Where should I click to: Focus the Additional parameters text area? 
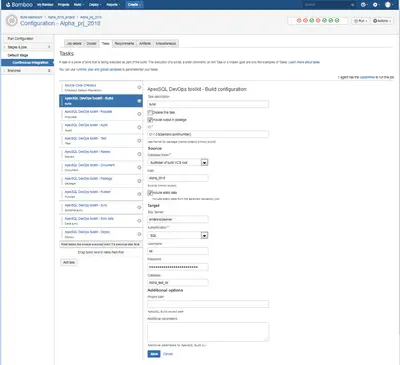tap(208, 332)
